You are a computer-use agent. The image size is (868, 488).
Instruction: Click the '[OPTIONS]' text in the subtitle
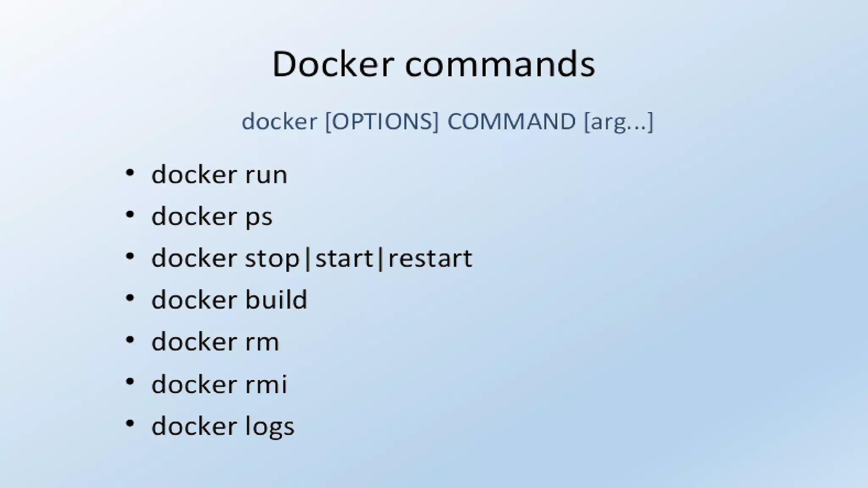382,122
